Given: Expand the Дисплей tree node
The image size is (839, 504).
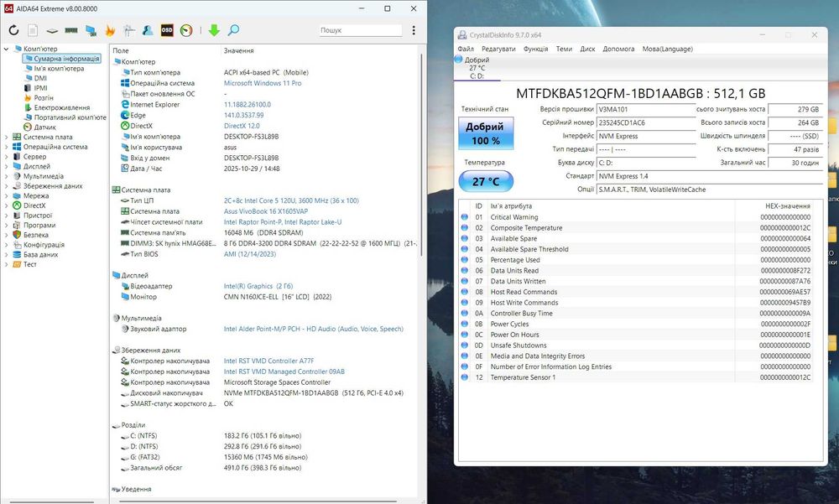Looking at the screenshot, I should [x=6, y=166].
